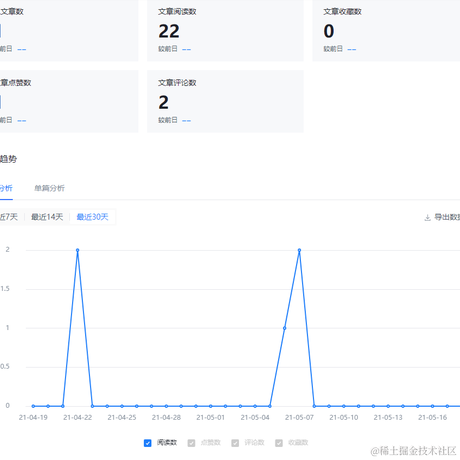Click the 21-05-13 axis label

click(x=388, y=417)
